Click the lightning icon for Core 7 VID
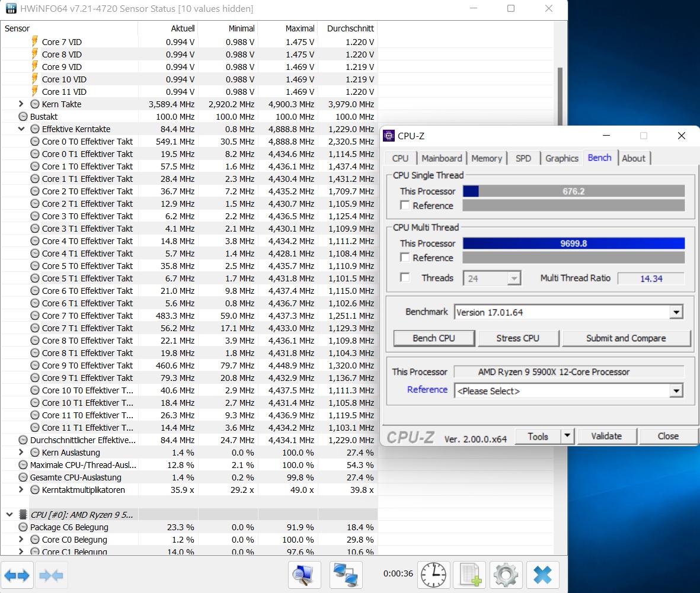 (35, 41)
